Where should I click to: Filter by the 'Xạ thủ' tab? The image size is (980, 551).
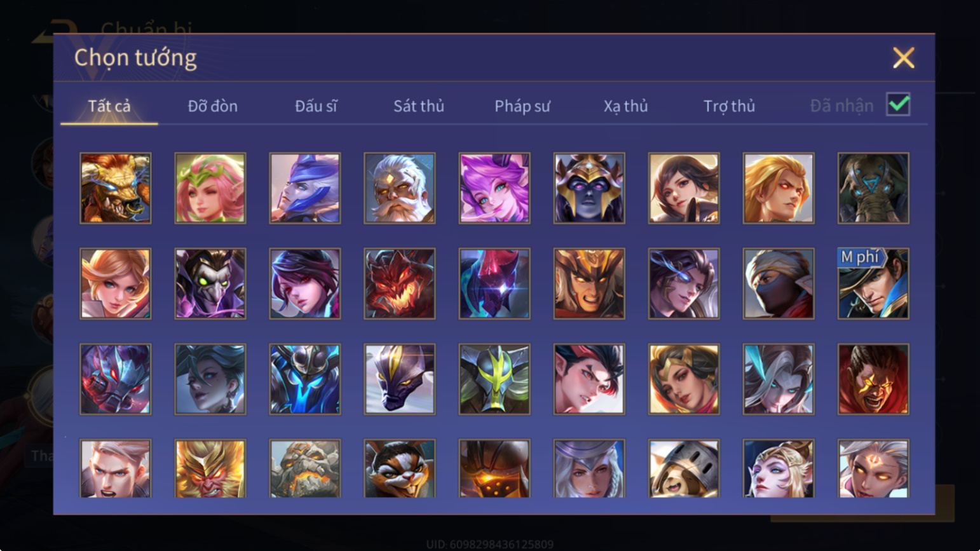pos(626,106)
